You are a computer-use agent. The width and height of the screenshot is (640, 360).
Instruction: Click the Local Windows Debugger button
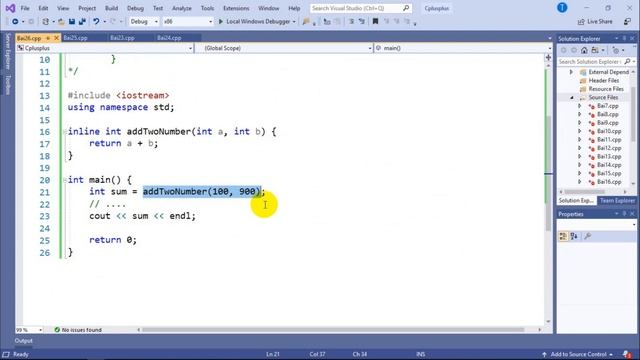(x=258, y=22)
